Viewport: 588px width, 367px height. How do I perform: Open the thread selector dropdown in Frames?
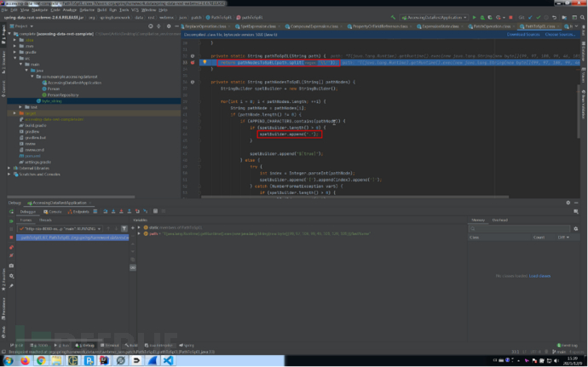tap(61, 229)
